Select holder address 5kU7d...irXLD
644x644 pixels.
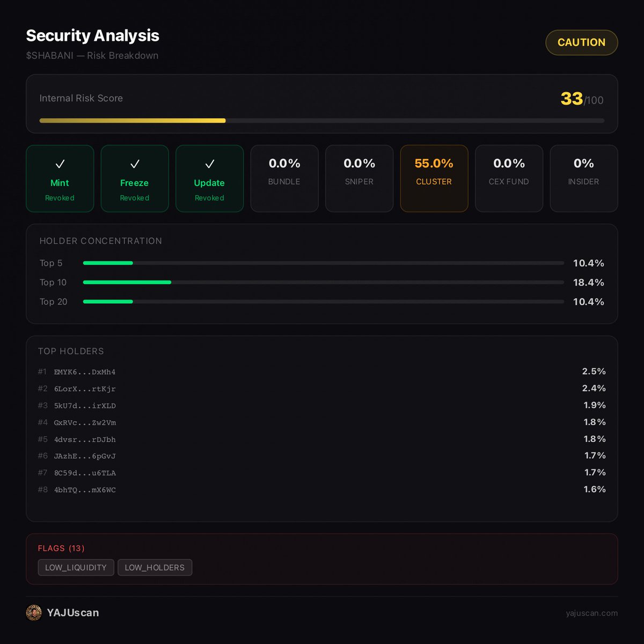click(85, 406)
